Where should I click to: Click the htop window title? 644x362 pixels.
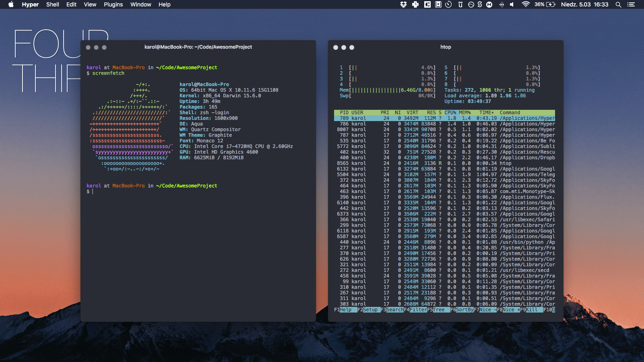point(446,47)
